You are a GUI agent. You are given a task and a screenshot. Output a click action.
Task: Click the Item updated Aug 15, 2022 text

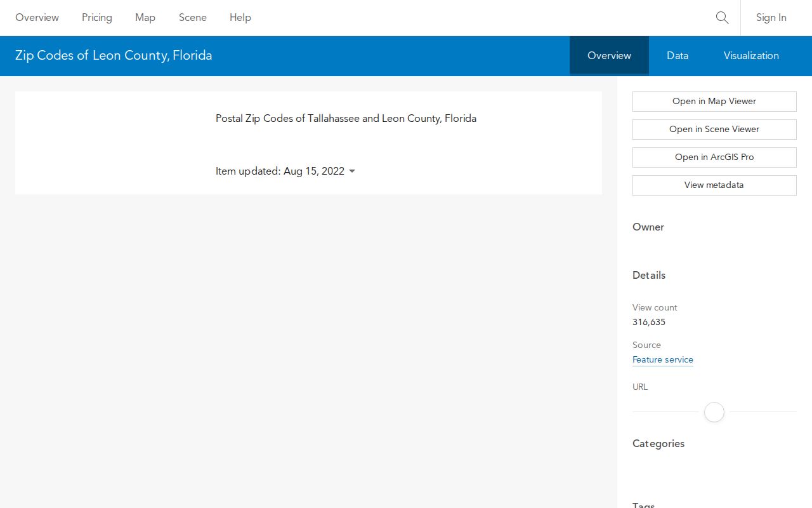[x=280, y=171]
